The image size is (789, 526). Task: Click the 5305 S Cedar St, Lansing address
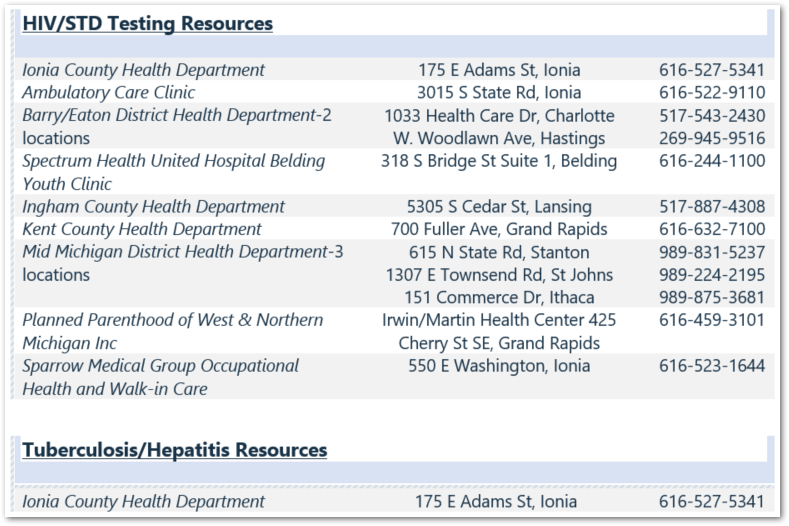(499, 207)
